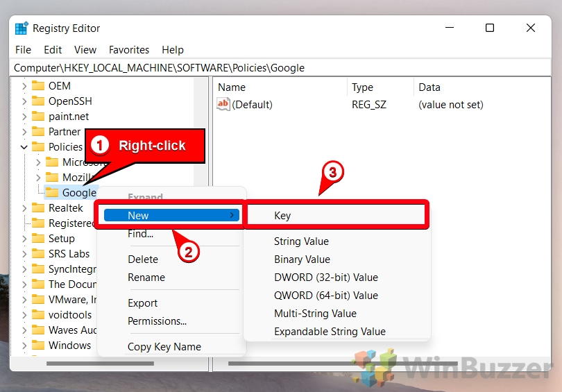
Task: Click the Partner folder icon
Action: point(38,132)
